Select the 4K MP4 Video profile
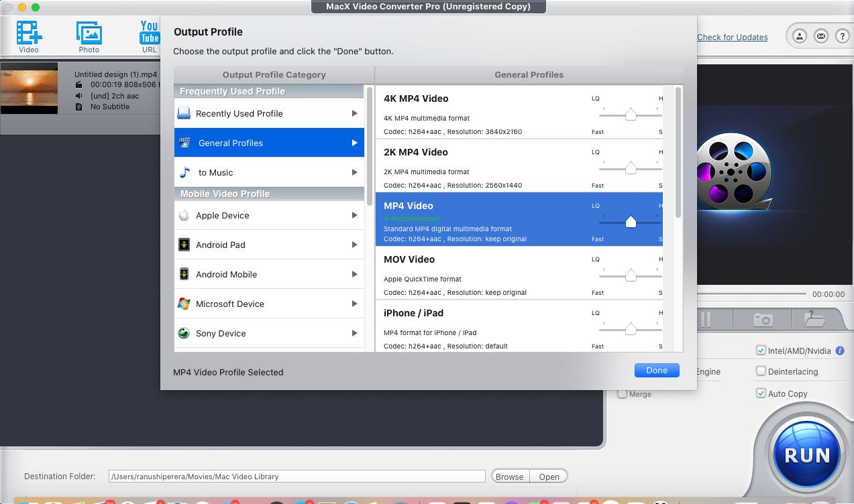Screen dimensions: 854x504 519,112
